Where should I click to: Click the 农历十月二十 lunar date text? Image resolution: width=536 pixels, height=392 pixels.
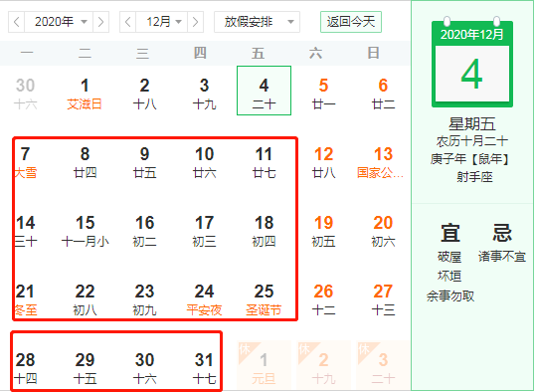click(x=471, y=141)
